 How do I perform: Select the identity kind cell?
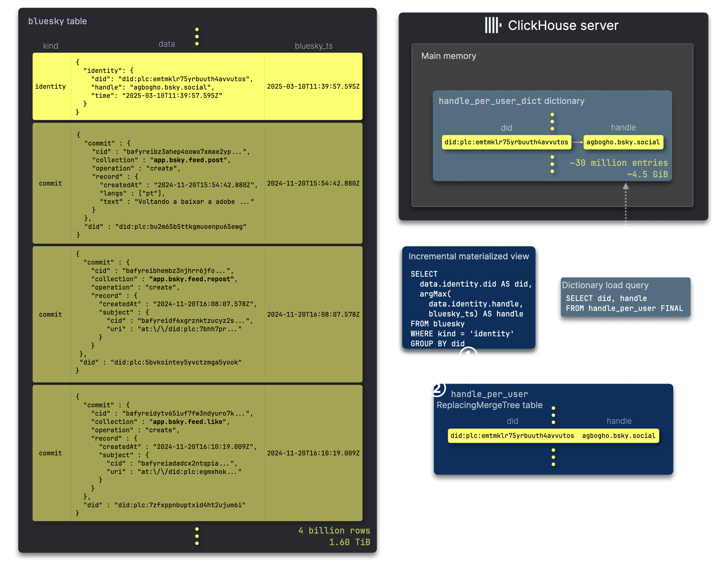click(50, 87)
